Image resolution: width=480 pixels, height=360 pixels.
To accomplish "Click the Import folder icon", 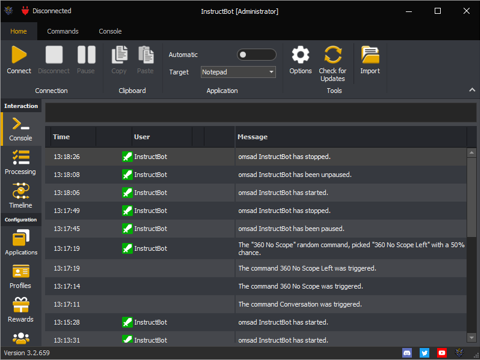I will [x=370, y=55].
